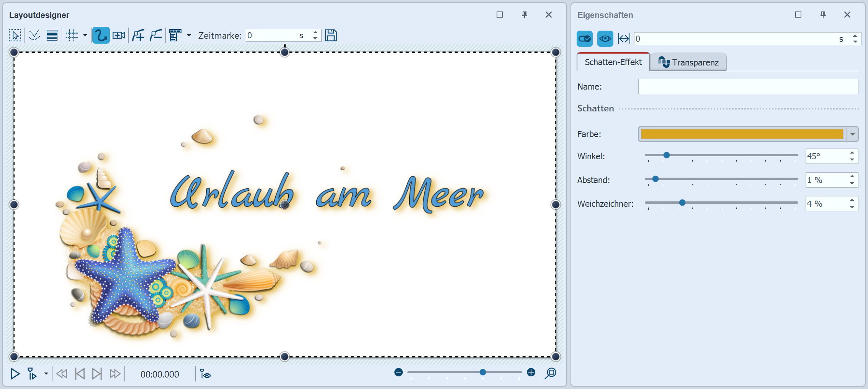
Task: Click the zoom-to-fit magnifier icon
Action: (550, 373)
